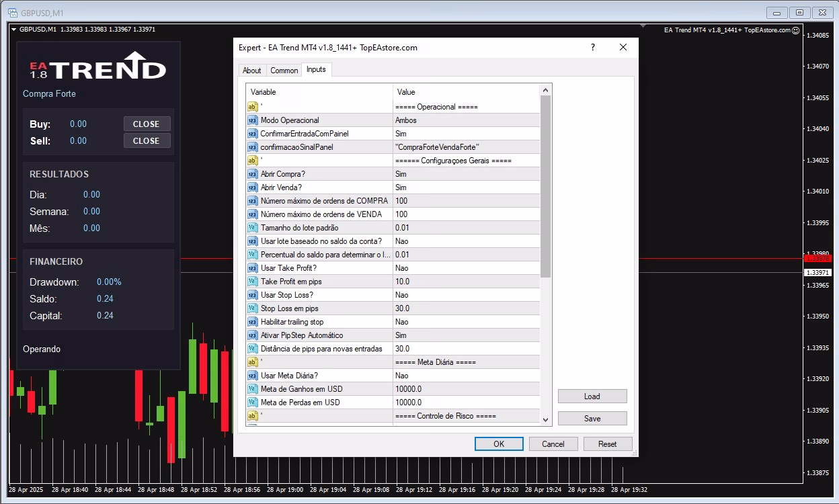Screen dimensions: 839x504
Task: Click the ab icon on Meta Diária header row
Action: [253, 362]
